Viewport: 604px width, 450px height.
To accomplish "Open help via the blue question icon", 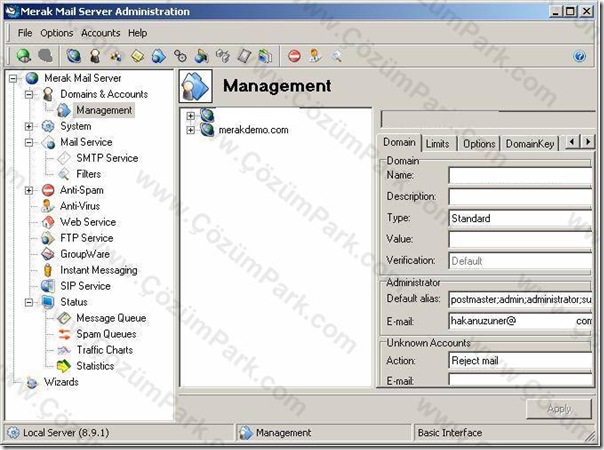I will click(x=580, y=56).
